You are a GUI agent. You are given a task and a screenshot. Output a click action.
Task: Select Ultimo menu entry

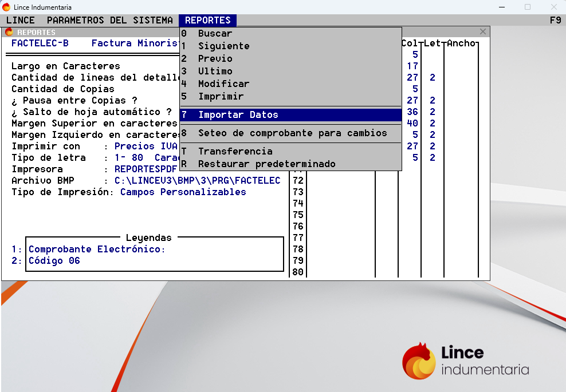(290, 72)
